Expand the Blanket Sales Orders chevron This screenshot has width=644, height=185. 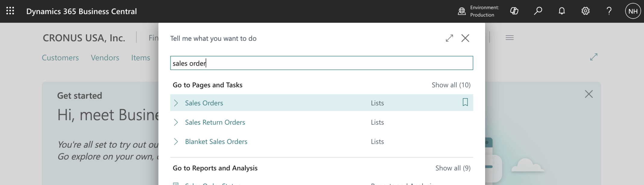tap(176, 142)
